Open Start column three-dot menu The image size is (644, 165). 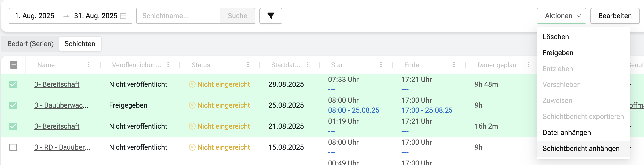381,65
